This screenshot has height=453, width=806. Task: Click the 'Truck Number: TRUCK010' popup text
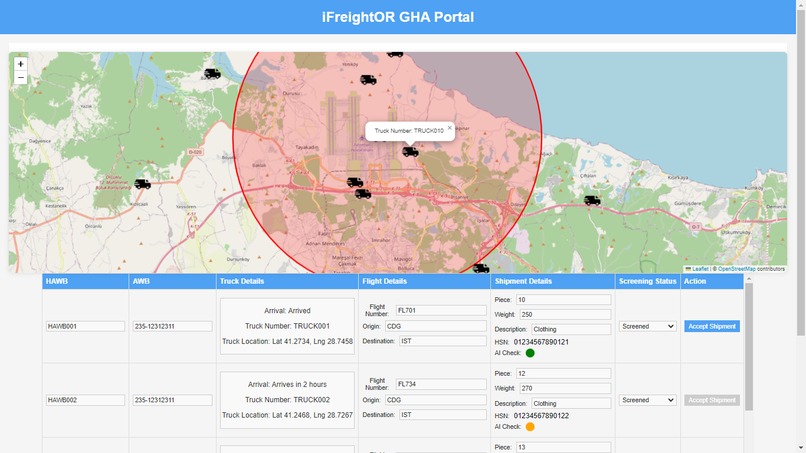click(409, 131)
